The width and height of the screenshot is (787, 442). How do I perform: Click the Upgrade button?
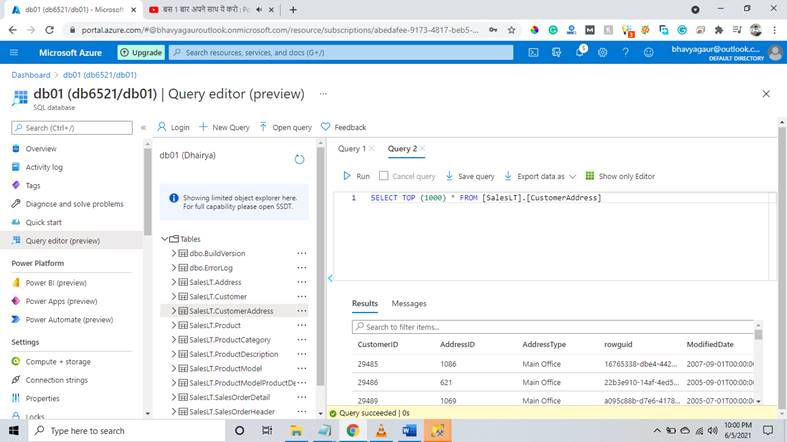(x=141, y=52)
